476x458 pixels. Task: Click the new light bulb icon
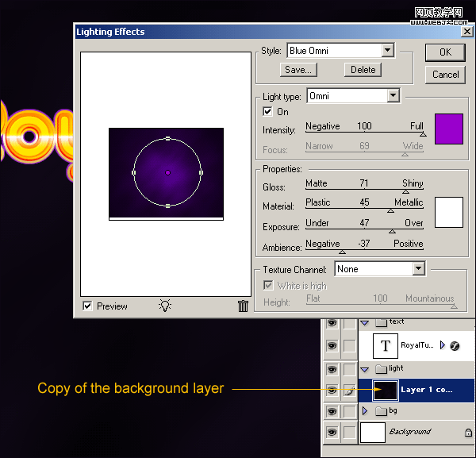tap(165, 306)
